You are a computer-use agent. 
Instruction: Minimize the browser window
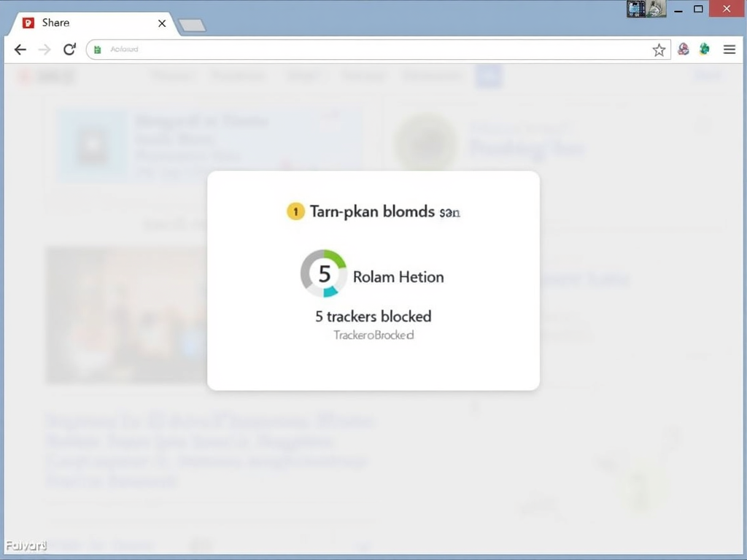coord(678,10)
